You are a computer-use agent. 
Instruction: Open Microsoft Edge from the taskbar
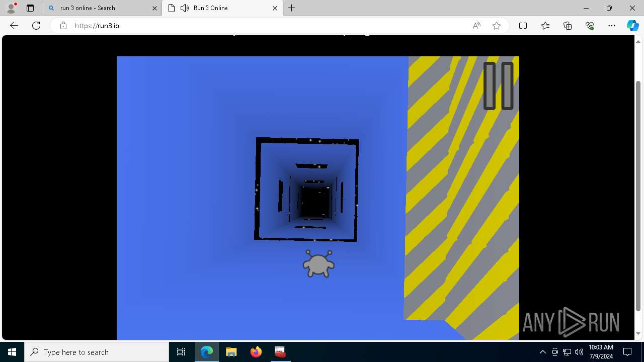[x=207, y=352]
